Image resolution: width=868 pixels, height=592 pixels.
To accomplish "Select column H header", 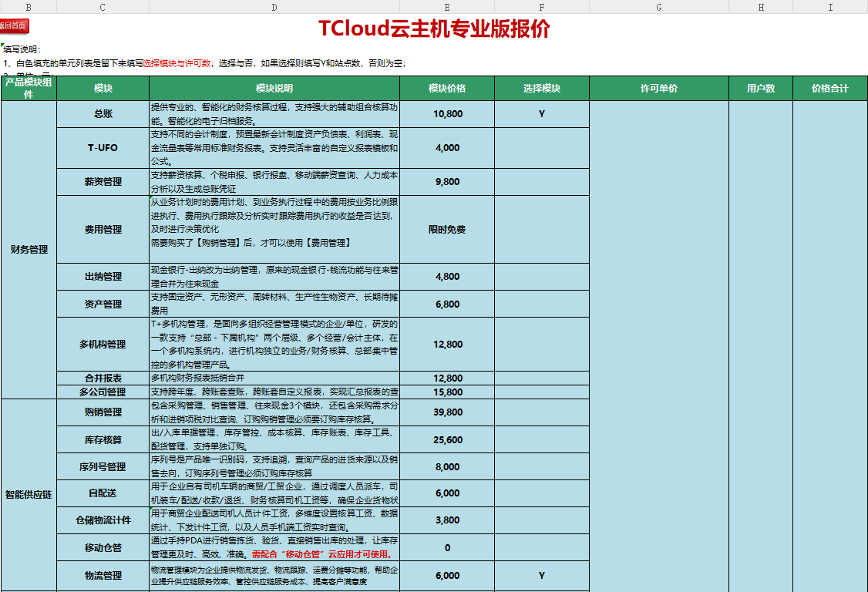I will [x=761, y=7].
